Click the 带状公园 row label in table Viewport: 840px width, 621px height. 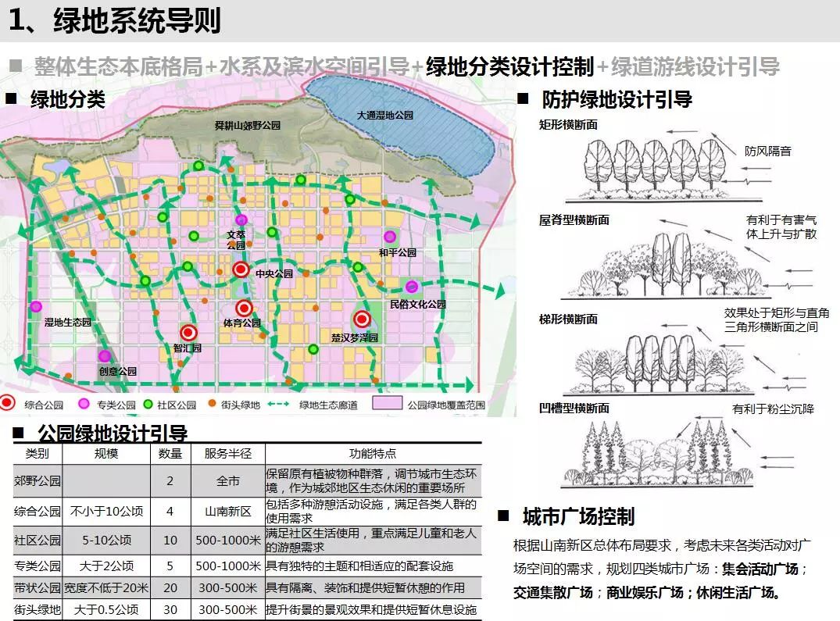click(x=38, y=588)
